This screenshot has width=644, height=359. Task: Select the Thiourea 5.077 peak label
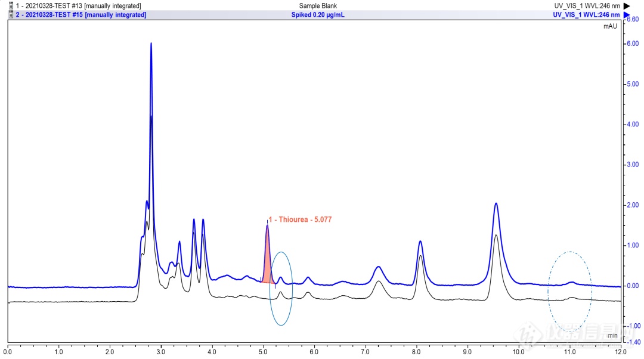pos(300,219)
